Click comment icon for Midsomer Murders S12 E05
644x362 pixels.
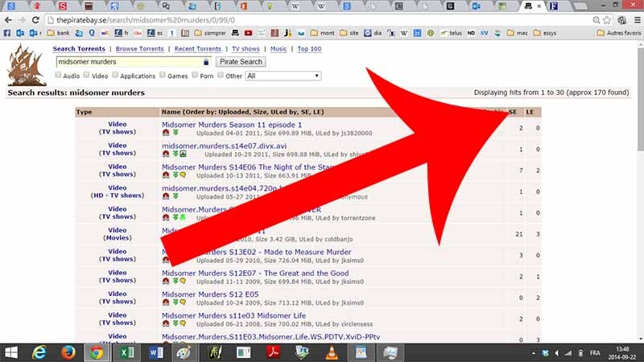pyautogui.click(x=183, y=302)
